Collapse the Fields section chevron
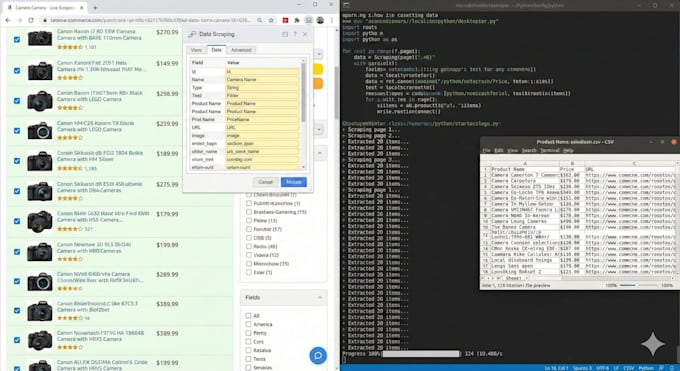The image size is (680, 371). (x=320, y=297)
